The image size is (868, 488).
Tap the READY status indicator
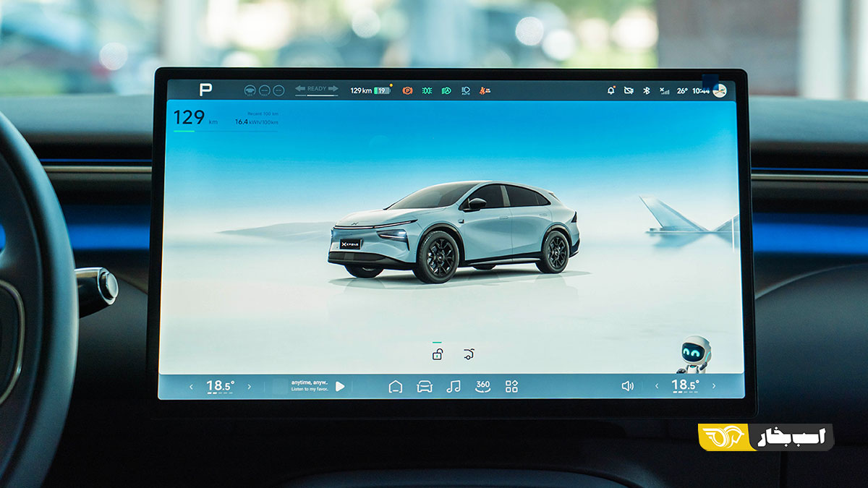[x=317, y=90]
